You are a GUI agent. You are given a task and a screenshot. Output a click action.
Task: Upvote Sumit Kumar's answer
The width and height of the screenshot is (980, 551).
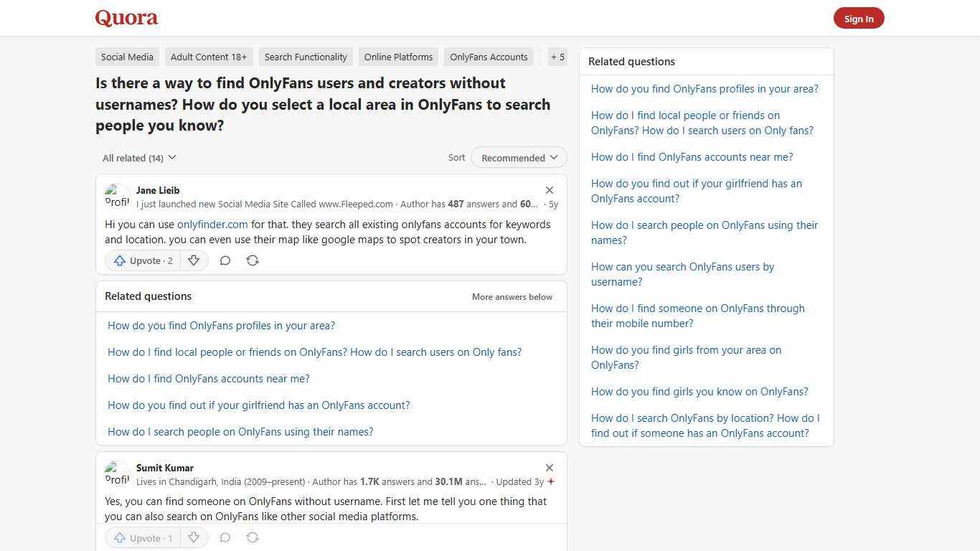pyautogui.click(x=142, y=537)
